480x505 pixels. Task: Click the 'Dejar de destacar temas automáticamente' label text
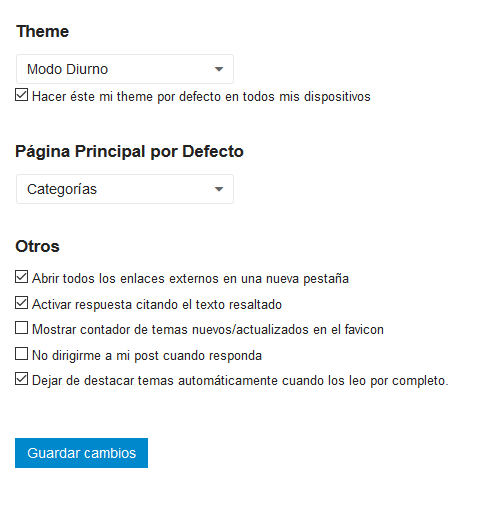click(x=240, y=381)
